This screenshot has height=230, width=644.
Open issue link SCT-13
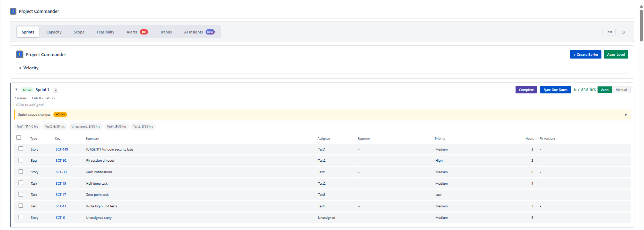point(61,206)
